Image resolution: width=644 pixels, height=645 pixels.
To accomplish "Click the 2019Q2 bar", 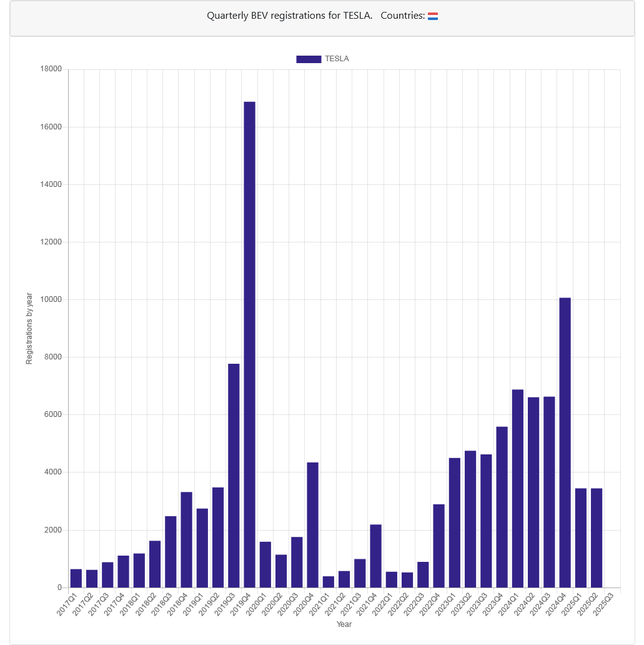I will coord(218,537).
